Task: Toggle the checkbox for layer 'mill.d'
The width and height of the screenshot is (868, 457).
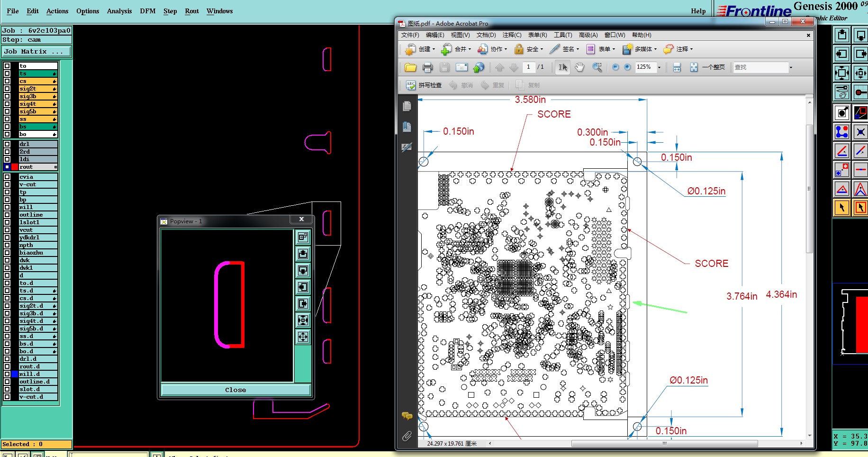Action: 7,374
